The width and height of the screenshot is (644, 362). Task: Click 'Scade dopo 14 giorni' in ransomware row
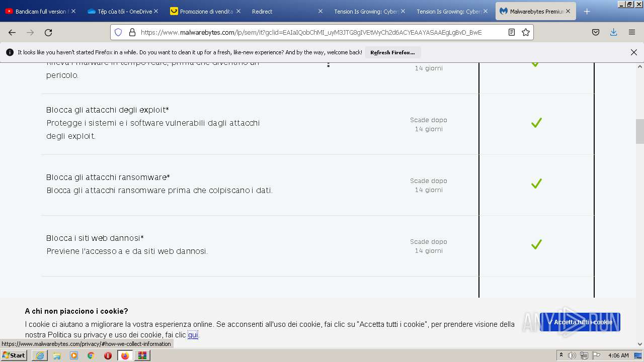(x=429, y=185)
